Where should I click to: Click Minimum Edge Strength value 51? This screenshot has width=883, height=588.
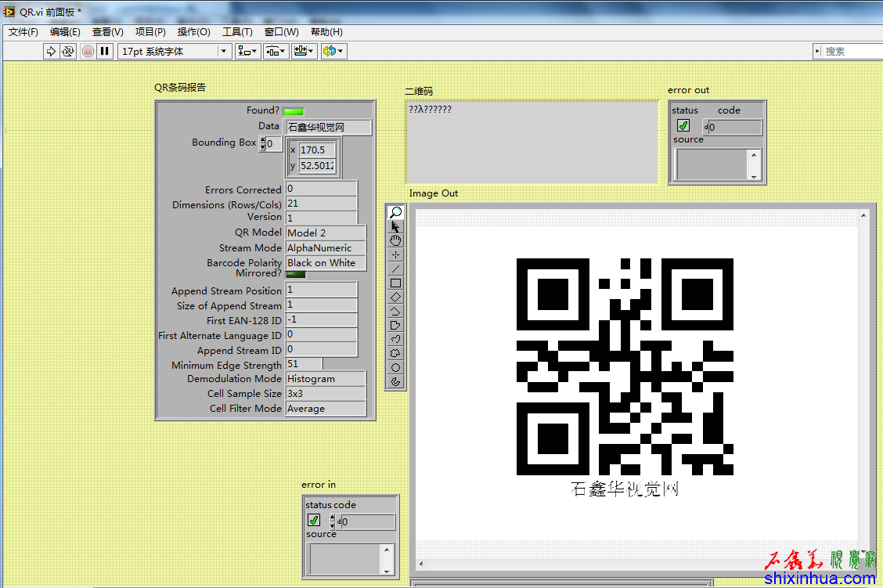(x=304, y=364)
